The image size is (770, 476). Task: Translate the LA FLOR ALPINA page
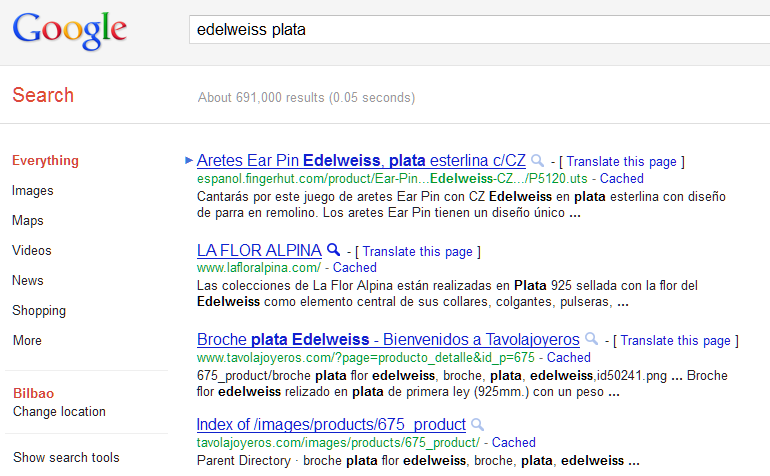417,252
